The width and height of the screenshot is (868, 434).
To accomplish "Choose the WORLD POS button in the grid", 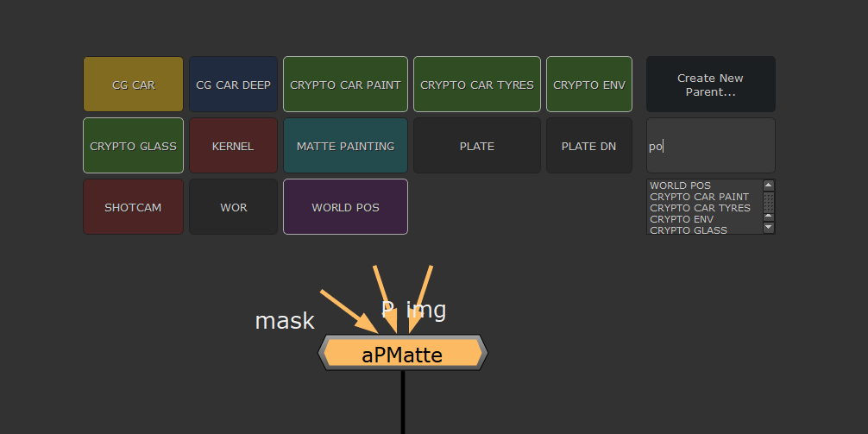I will pos(345,207).
